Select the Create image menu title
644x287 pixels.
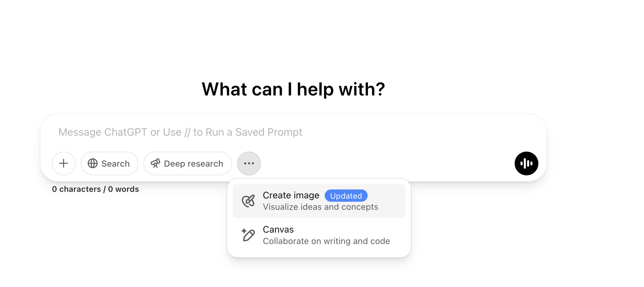[x=291, y=195]
